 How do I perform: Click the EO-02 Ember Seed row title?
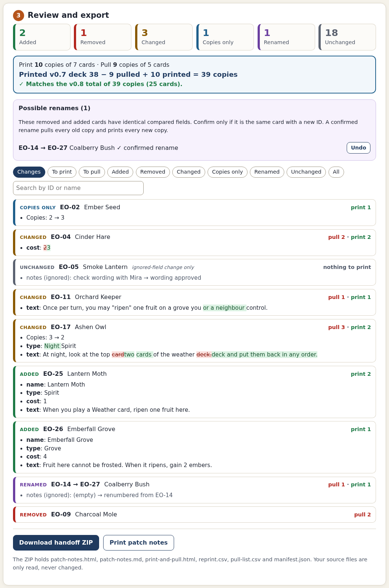tap(90, 207)
